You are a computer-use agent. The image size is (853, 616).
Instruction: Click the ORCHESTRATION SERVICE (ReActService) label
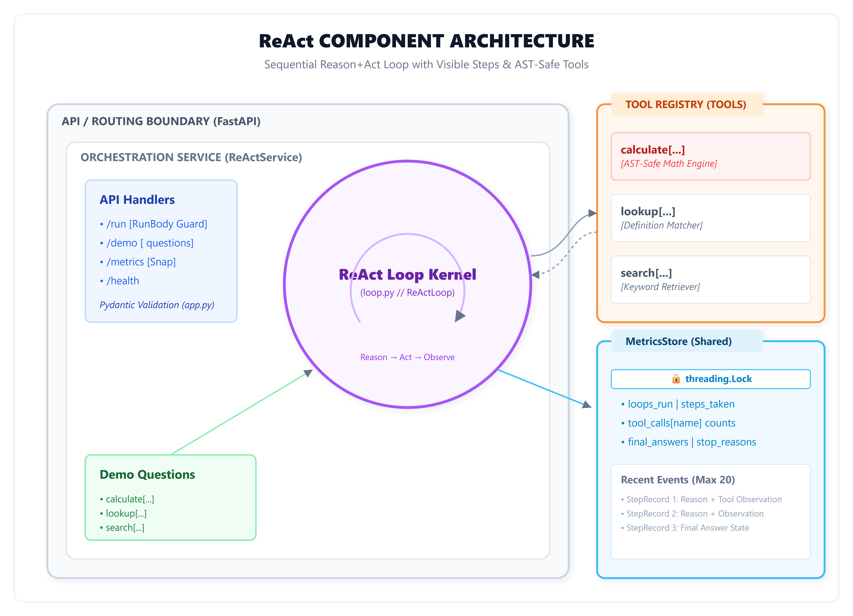point(191,157)
